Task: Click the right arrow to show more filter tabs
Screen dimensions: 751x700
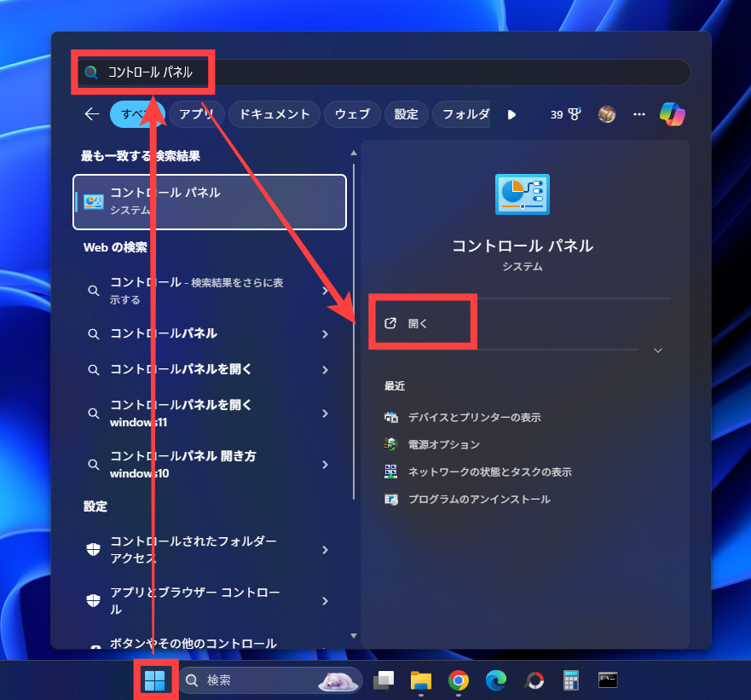Action: tap(511, 113)
